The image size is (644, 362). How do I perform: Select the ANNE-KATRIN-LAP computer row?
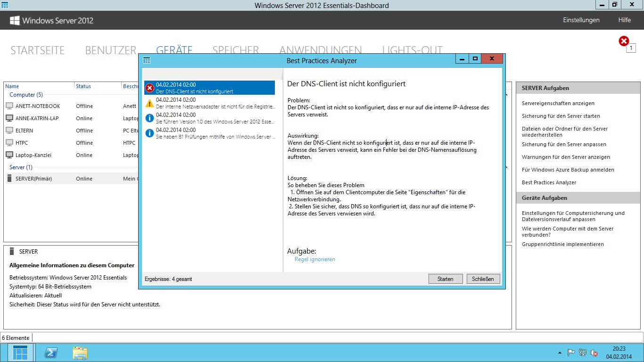tap(37, 118)
